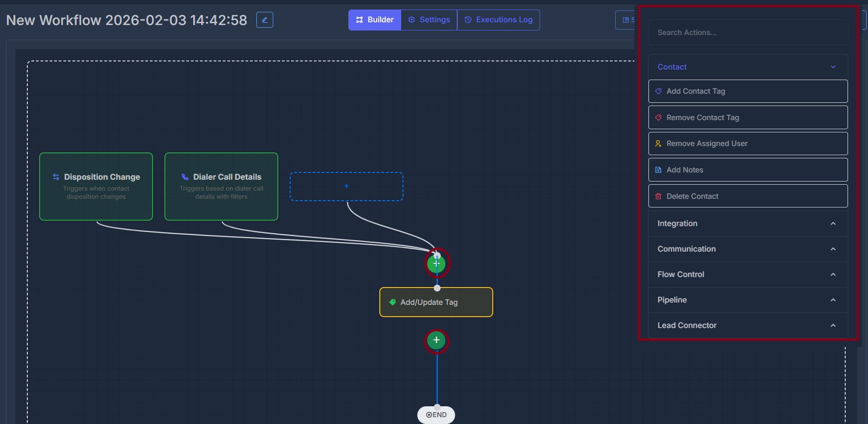Click the document icon on Add Notes

click(659, 170)
